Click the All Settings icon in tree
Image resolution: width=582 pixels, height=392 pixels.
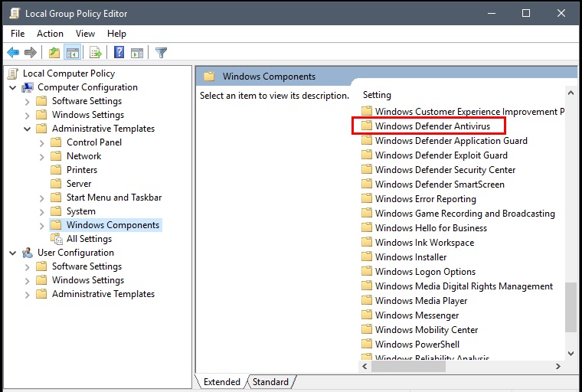[57, 239]
